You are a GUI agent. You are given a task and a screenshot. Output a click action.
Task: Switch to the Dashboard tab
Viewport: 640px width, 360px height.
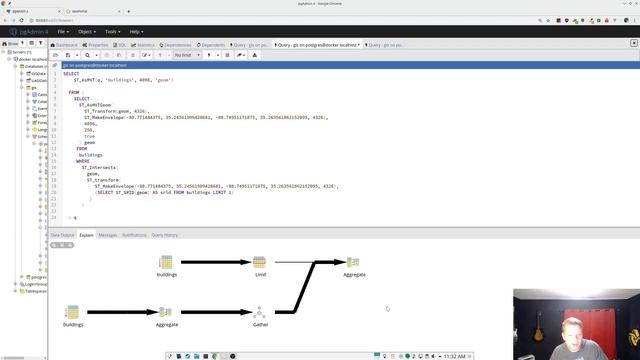[64, 45]
